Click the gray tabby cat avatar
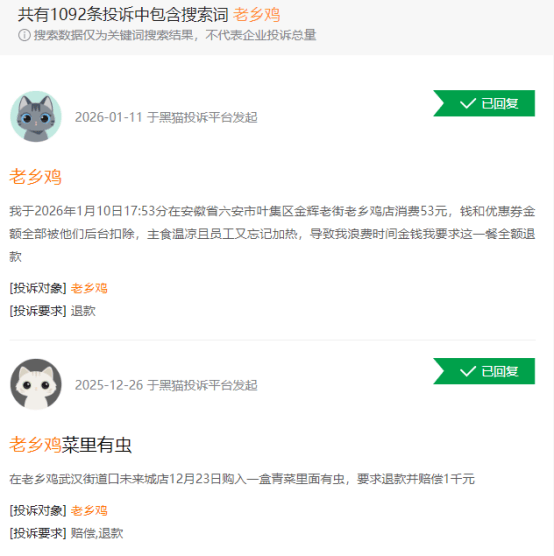 [x=36, y=117]
